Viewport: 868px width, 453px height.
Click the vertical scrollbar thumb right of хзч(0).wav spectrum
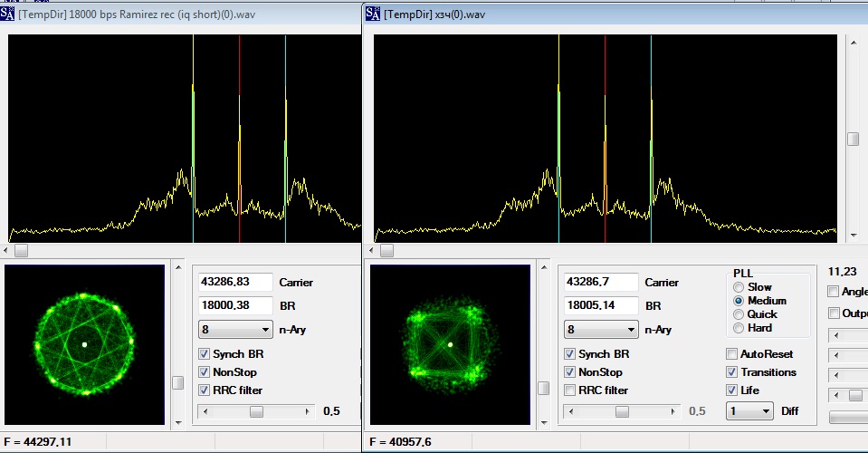point(853,139)
